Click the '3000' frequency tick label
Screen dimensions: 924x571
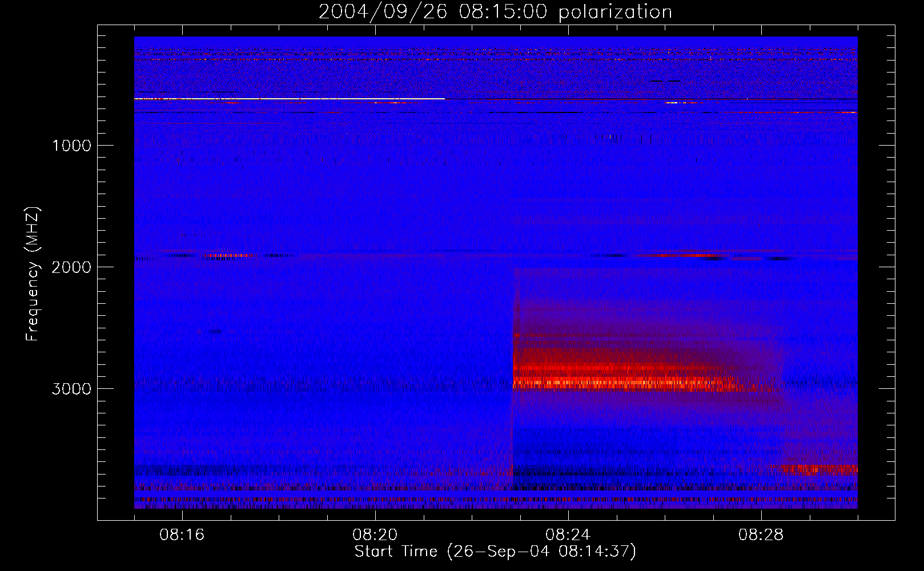click(71, 389)
